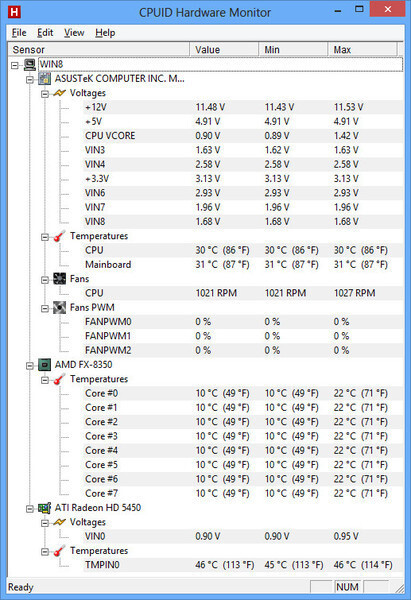Click the Max column header
This screenshot has height=600, width=411.
click(x=362, y=50)
